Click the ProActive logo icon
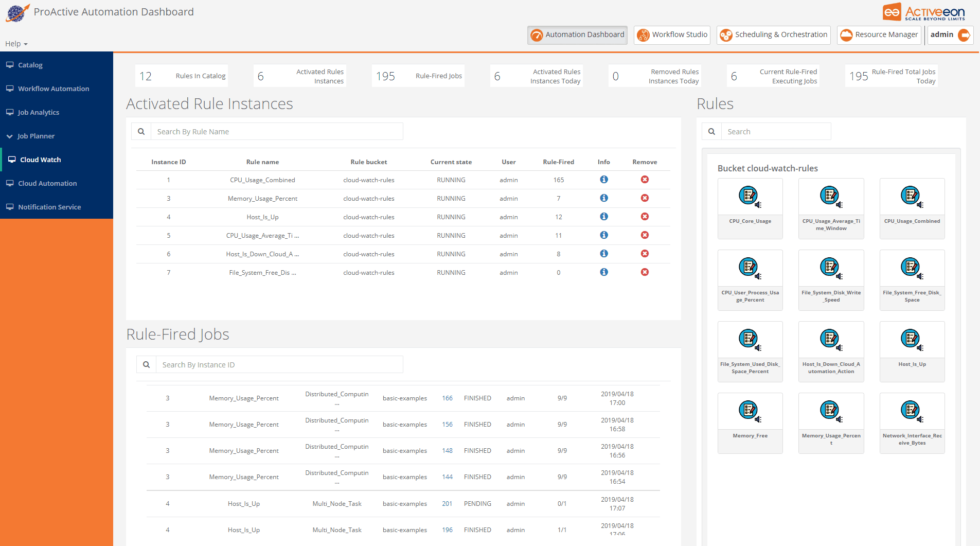 point(17,13)
